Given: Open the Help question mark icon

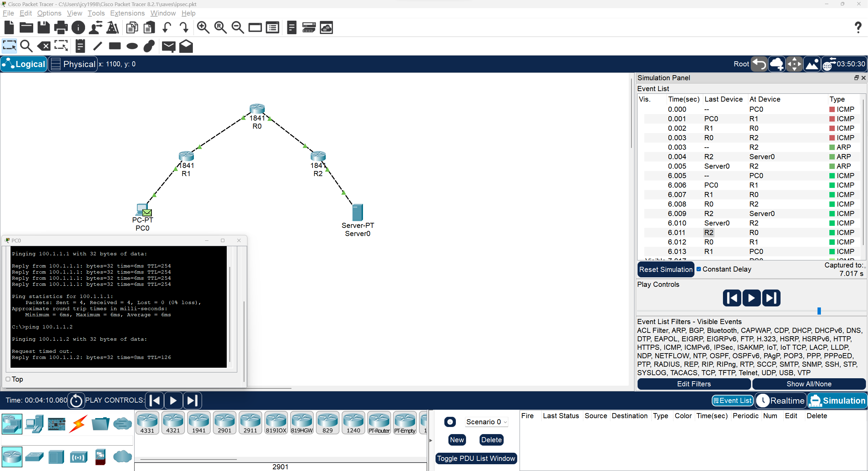Looking at the screenshot, I should [858, 27].
